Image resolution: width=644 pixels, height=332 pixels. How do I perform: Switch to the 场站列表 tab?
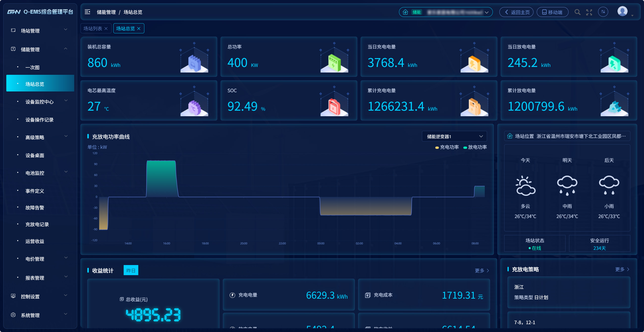click(x=93, y=29)
